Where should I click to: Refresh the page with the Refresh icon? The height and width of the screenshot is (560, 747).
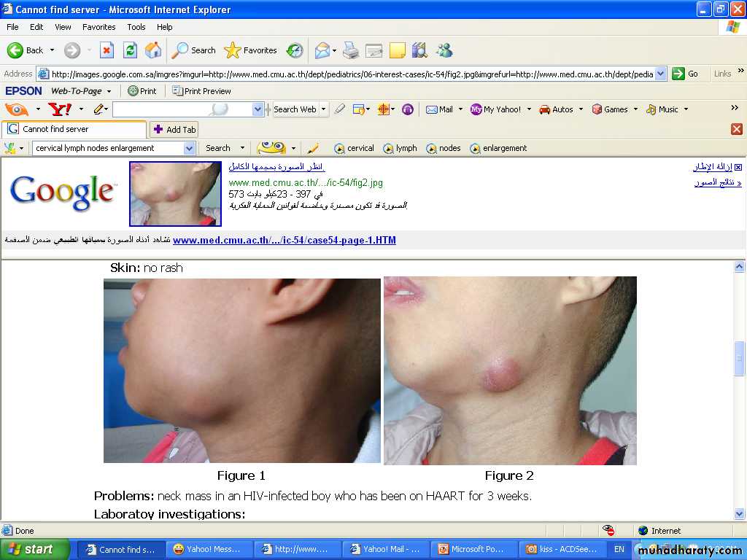[x=130, y=50]
